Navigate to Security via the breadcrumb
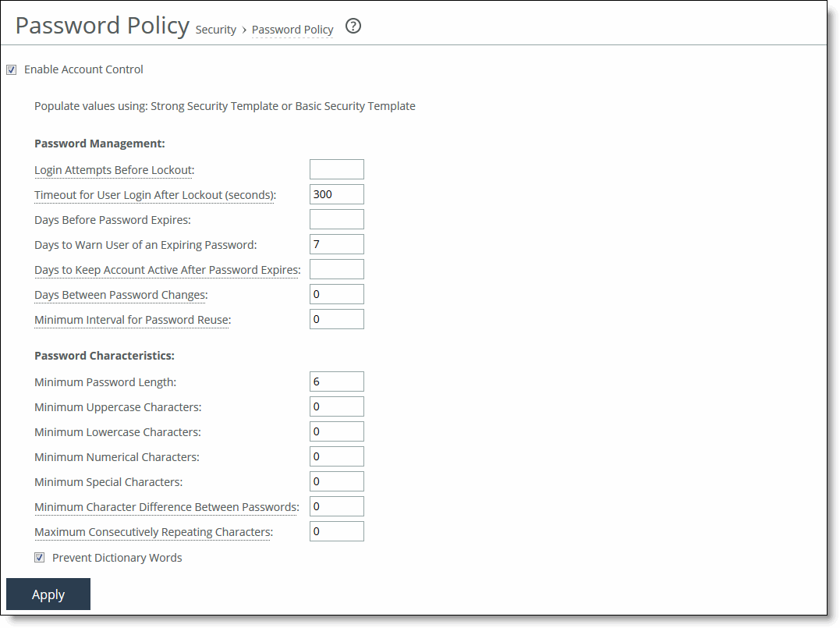840x628 pixels. click(215, 30)
